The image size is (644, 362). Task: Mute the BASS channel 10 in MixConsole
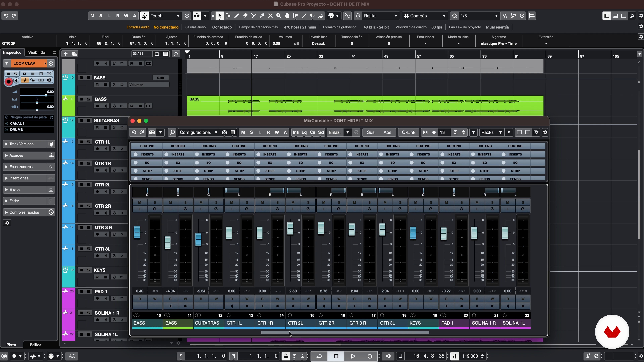[x=140, y=202]
